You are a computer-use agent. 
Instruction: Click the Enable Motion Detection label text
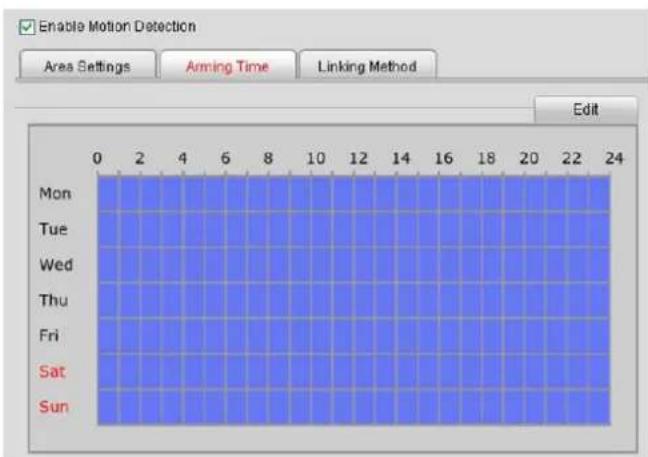[117, 26]
